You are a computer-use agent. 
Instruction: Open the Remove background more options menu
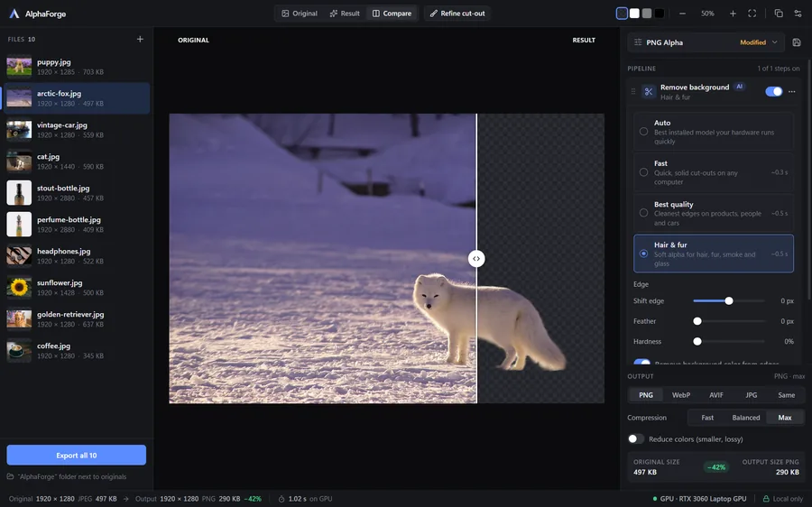click(792, 92)
